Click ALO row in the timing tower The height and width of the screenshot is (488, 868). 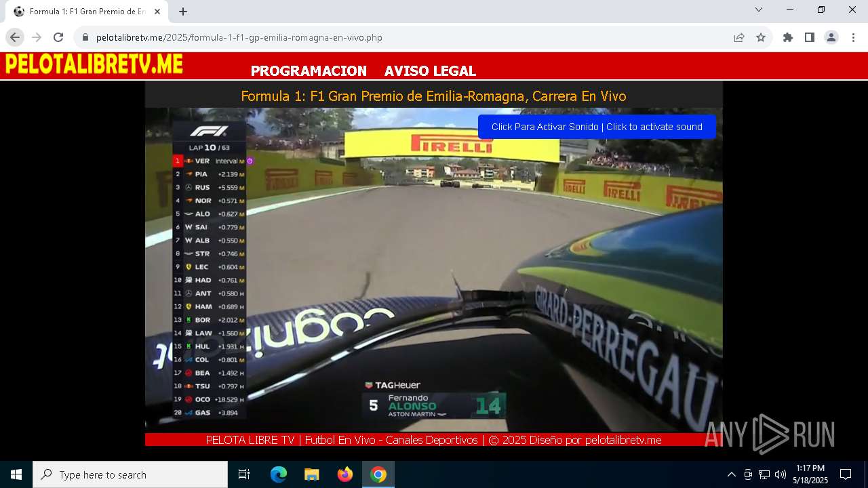click(x=209, y=214)
